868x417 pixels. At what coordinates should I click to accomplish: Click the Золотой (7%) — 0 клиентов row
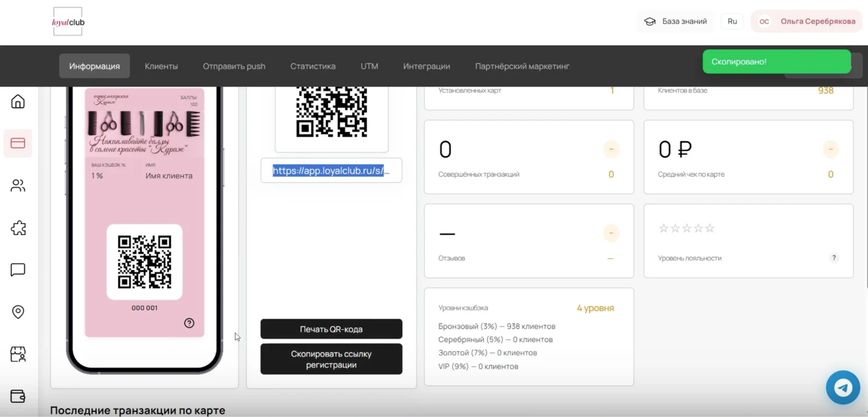pos(487,352)
